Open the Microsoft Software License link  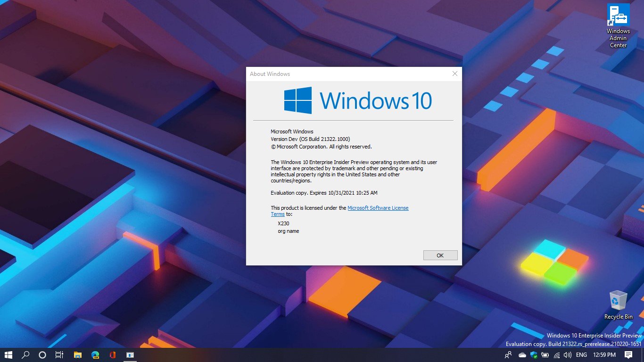[378, 208]
